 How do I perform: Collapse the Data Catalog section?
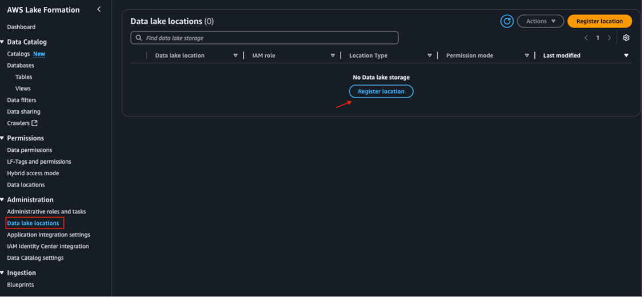point(2,42)
